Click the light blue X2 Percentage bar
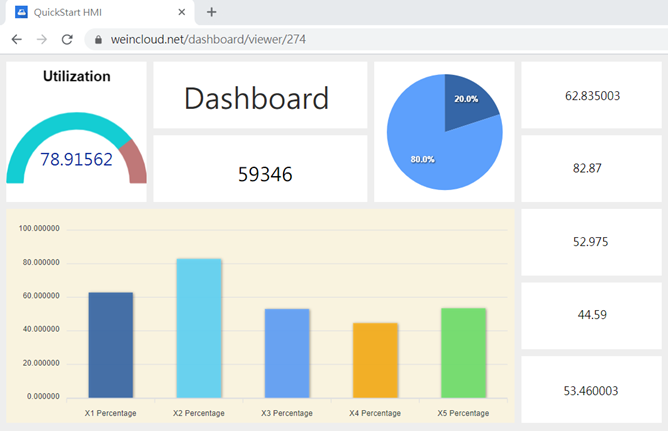The image size is (668, 431). (199, 328)
